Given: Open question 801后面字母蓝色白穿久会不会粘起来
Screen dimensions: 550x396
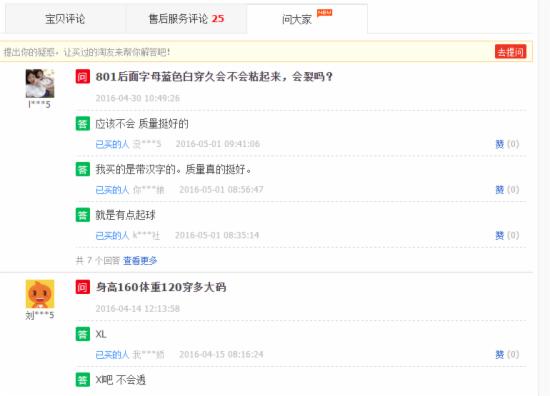Looking at the screenshot, I should (x=214, y=76).
